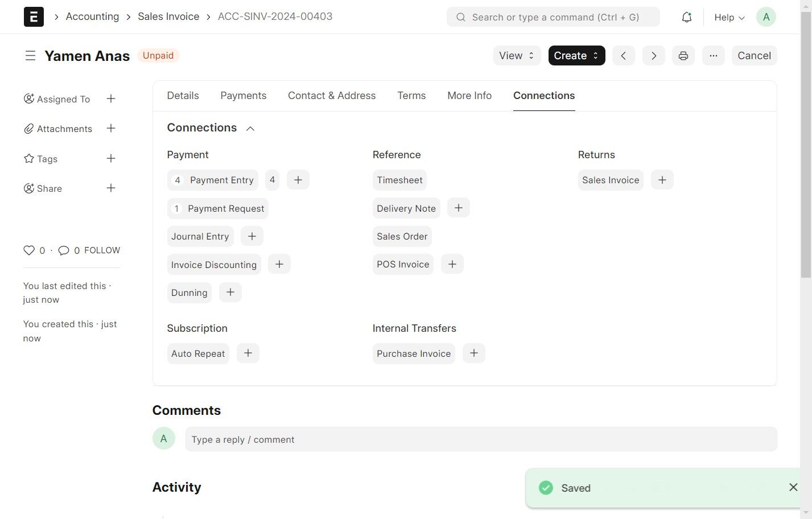Click the printer icon
The height and width of the screenshot is (519, 812).
(683, 56)
